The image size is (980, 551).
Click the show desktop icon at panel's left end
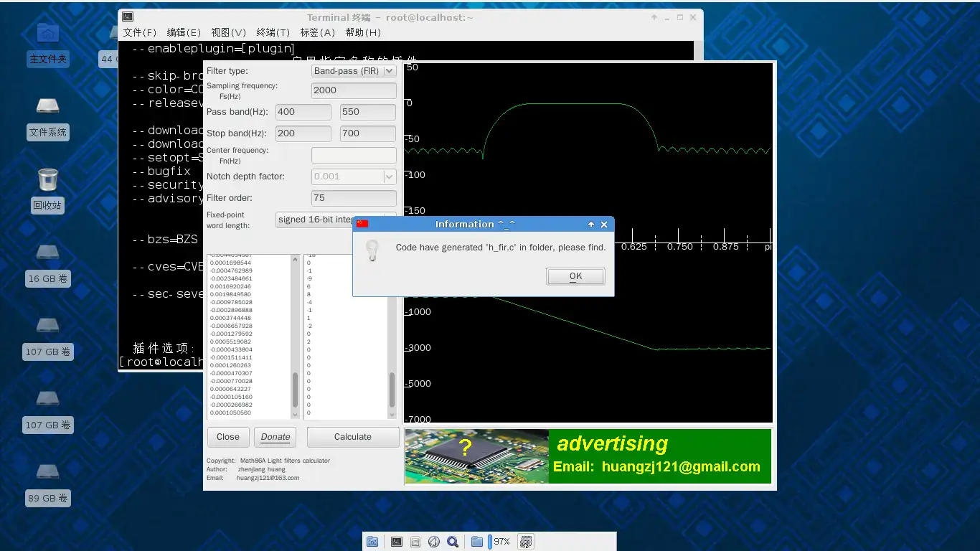[372, 542]
